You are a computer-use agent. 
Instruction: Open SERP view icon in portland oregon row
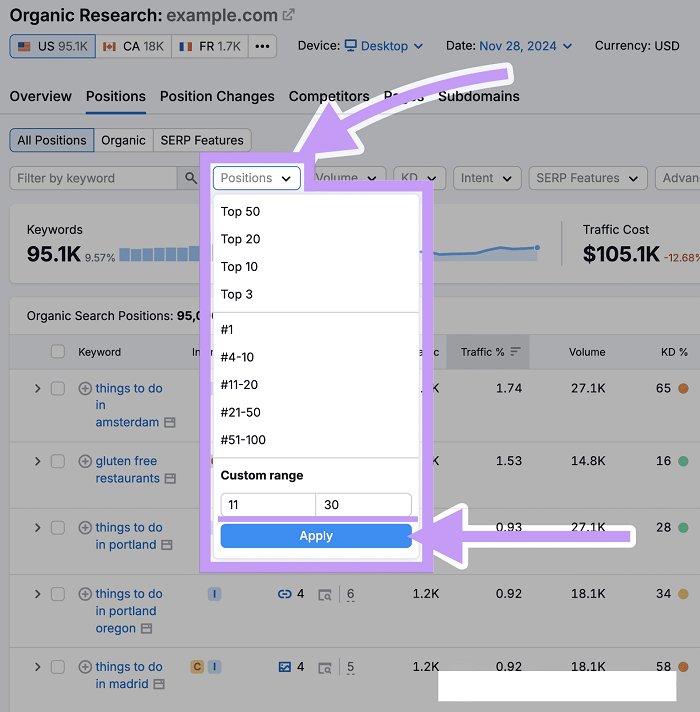(325, 595)
